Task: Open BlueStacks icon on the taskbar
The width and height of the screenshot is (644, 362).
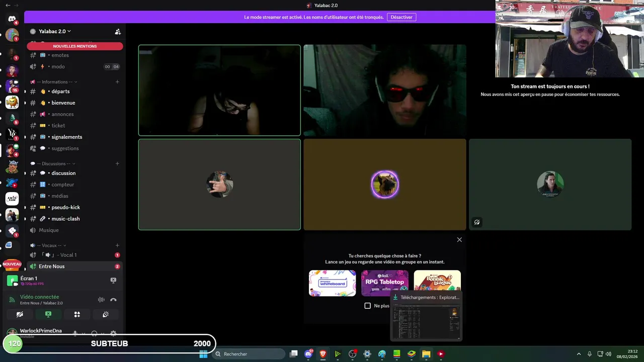Action: [412, 354]
